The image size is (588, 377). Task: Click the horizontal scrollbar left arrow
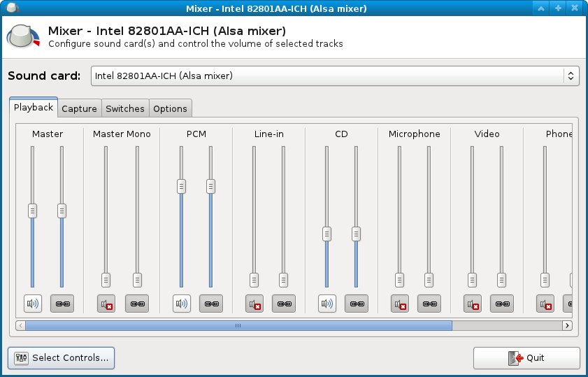click(x=20, y=326)
